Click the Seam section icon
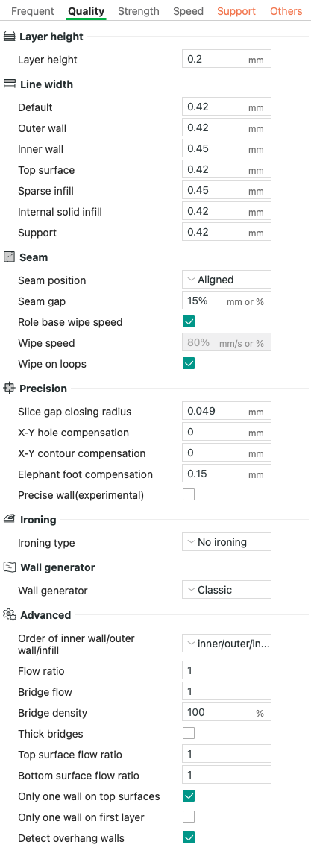Screen dimensions: 311x868 9,257
